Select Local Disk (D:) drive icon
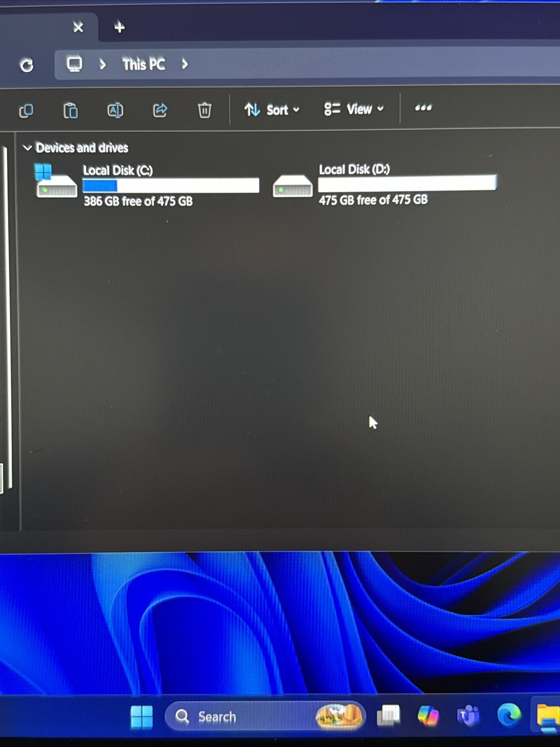This screenshot has width=560, height=747. click(293, 186)
